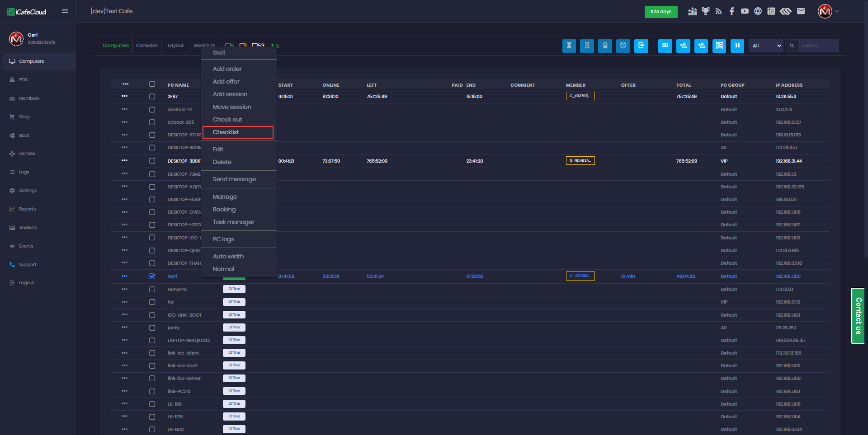This screenshot has height=435, width=868.
Task: Click the trophy icon in the top bar
Action: 705,11
